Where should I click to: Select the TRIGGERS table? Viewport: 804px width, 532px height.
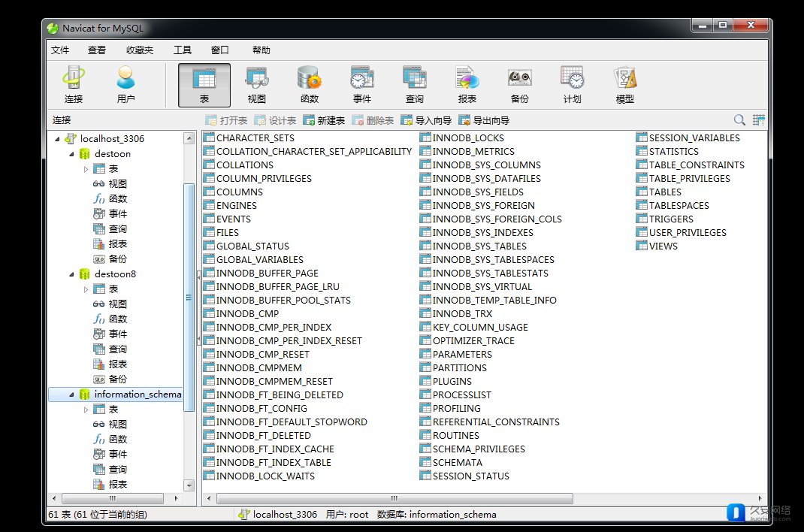[x=665, y=219]
